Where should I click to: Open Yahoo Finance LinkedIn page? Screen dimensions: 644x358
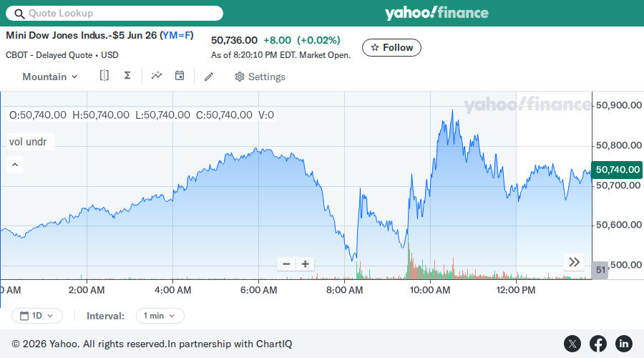coord(623,344)
